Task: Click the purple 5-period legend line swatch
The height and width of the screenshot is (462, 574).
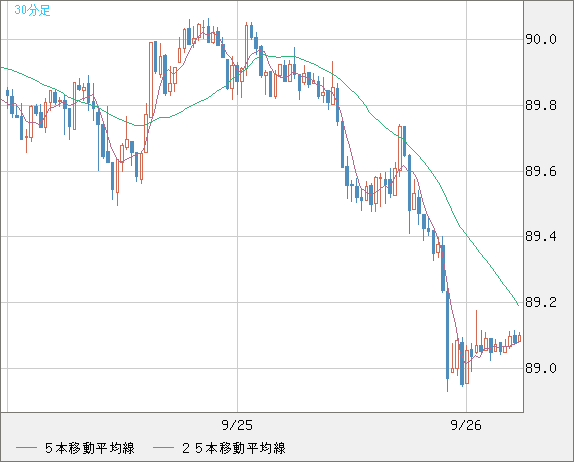Action: point(26,448)
